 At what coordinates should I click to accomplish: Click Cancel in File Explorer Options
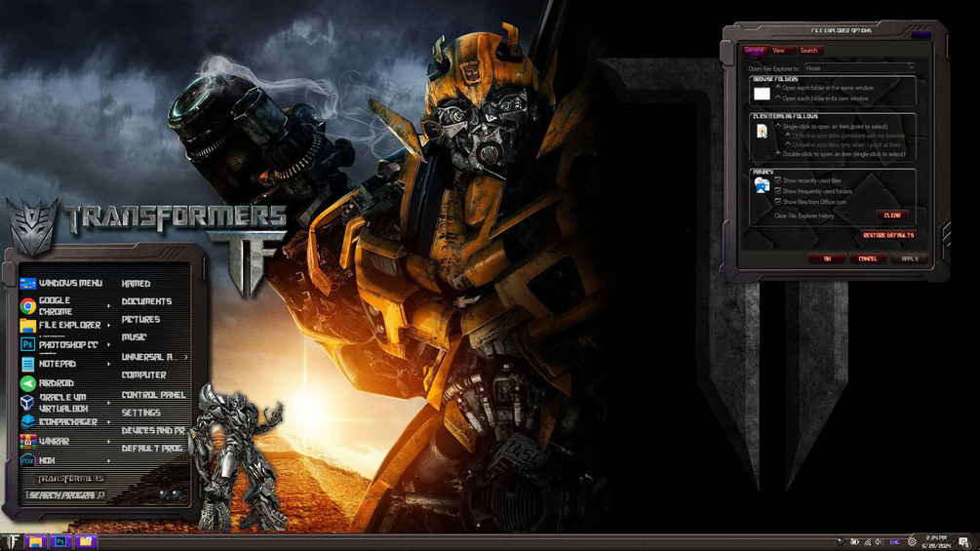[868, 258]
